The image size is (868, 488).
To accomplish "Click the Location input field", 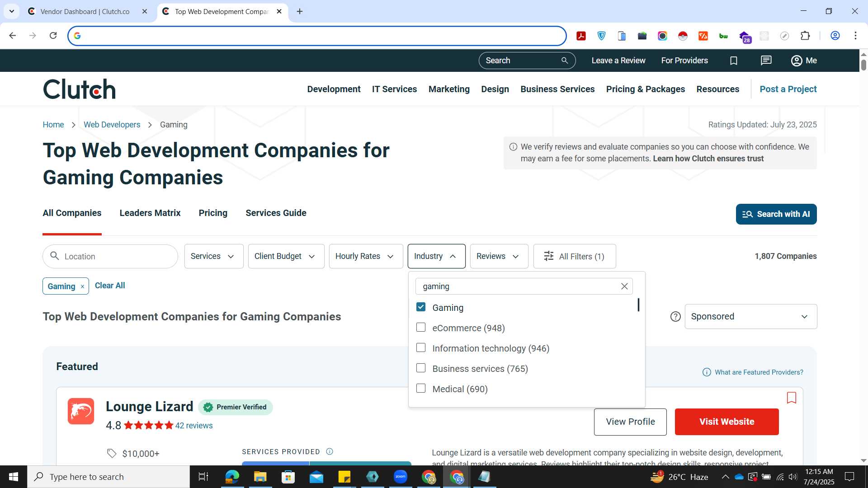I will pos(110,257).
